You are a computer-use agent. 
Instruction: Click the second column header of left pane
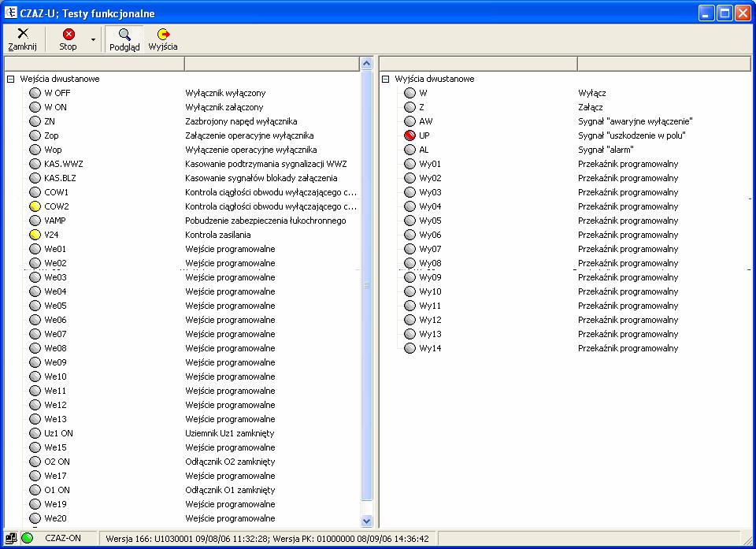[272, 64]
